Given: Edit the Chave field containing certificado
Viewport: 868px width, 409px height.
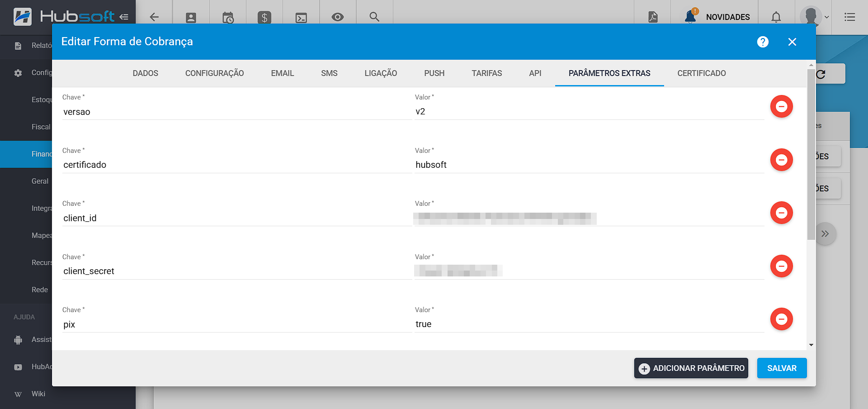Looking at the screenshot, I should pyautogui.click(x=237, y=165).
